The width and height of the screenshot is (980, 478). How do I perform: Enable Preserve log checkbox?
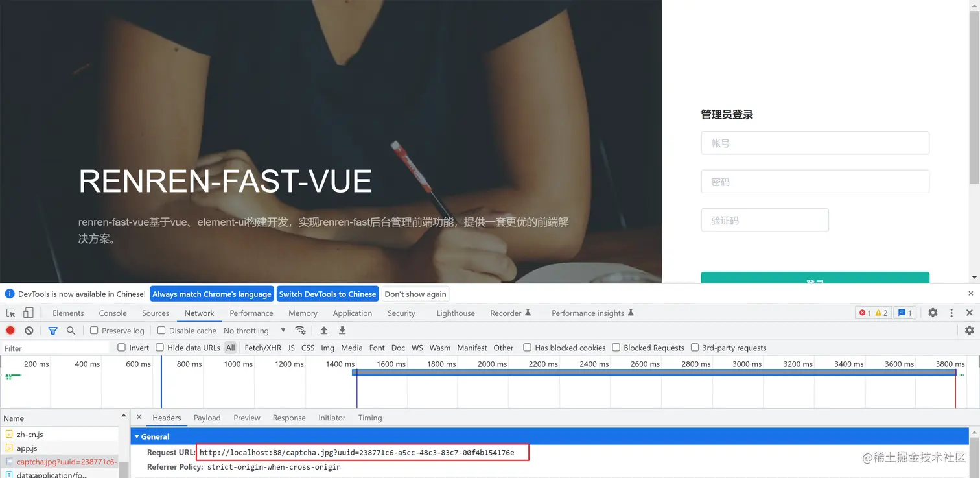click(94, 330)
